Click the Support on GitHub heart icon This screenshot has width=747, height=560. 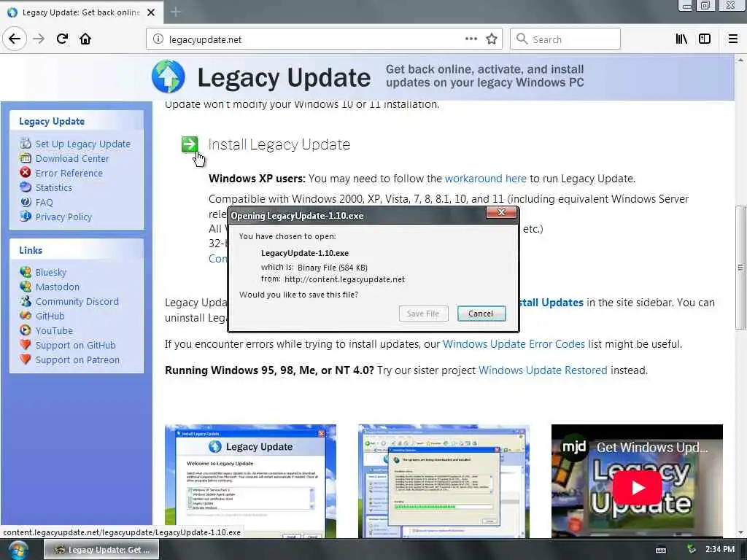26,344
